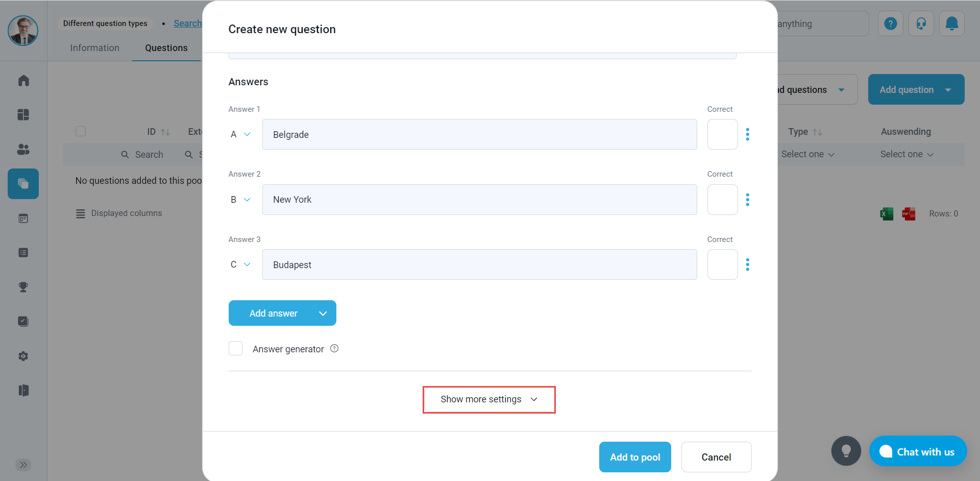
Task: Click the New York answer text field
Action: (x=479, y=200)
